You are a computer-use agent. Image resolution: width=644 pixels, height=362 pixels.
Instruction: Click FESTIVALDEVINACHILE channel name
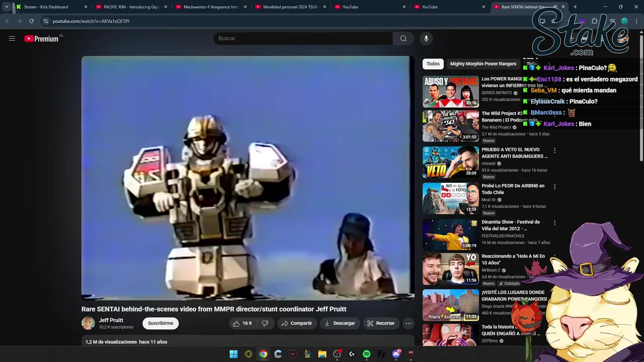503,236
